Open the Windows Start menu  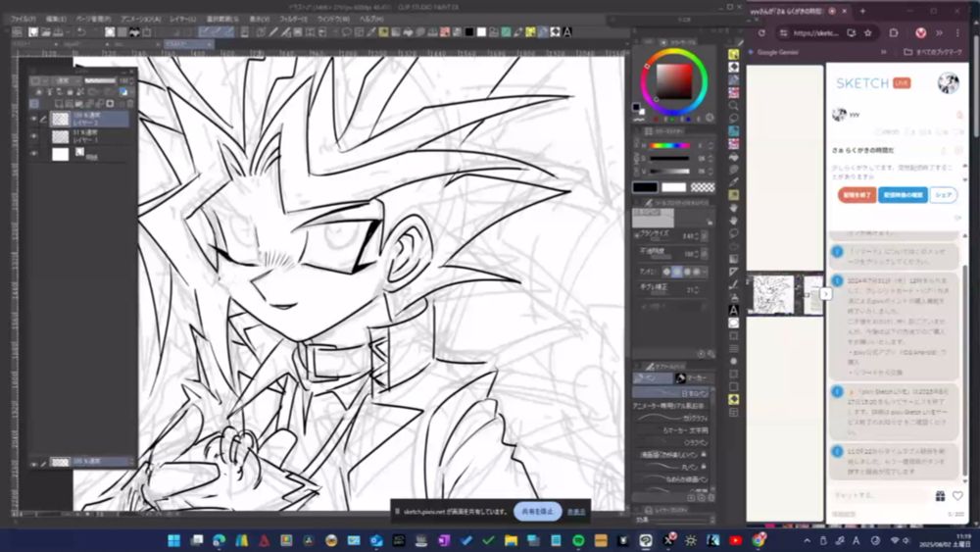tap(174, 540)
